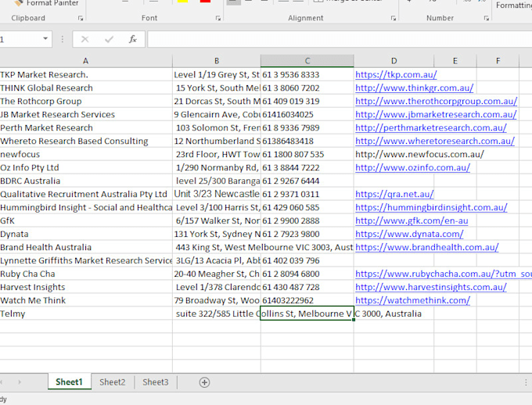Open the therothcorpgroup.com.au link
532x405 pixels.
pyautogui.click(x=436, y=101)
